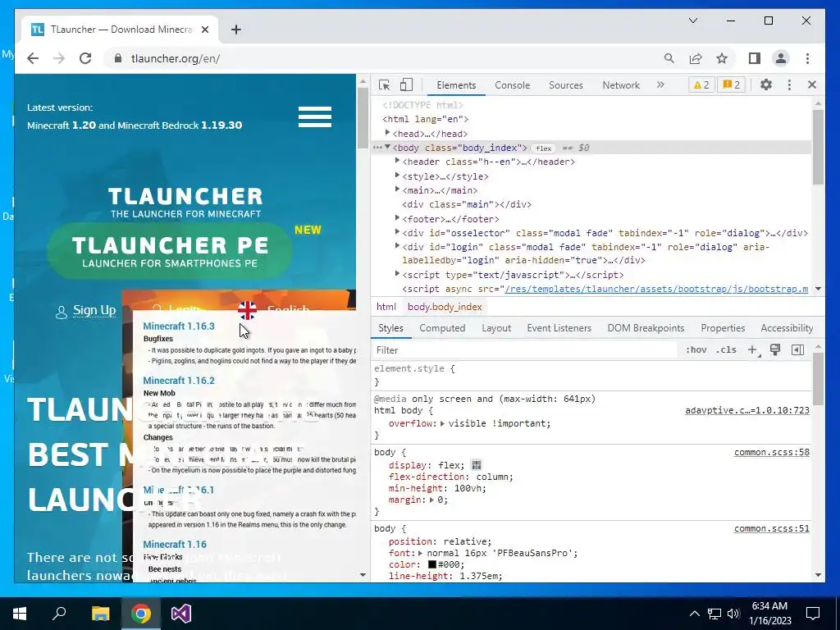Open the Accessibility tab

coord(787,328)
